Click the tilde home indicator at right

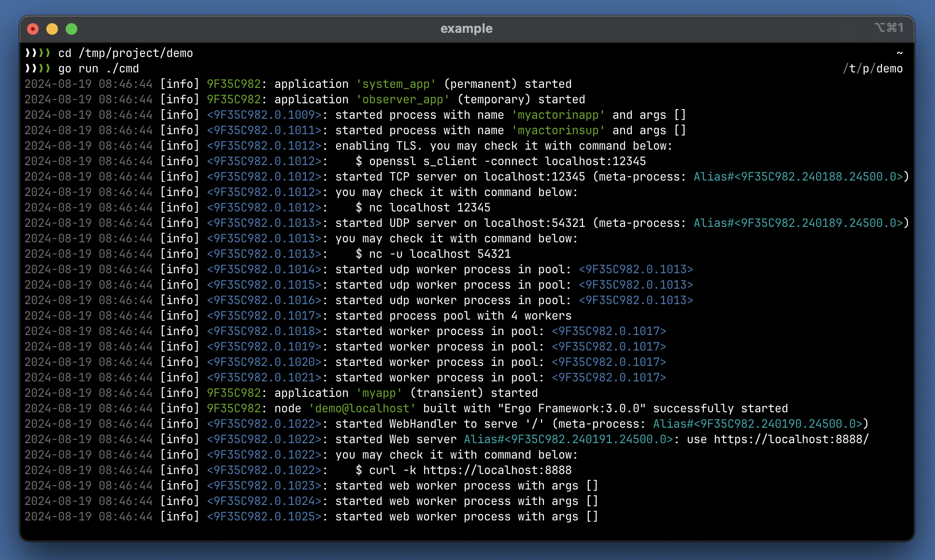899,53
